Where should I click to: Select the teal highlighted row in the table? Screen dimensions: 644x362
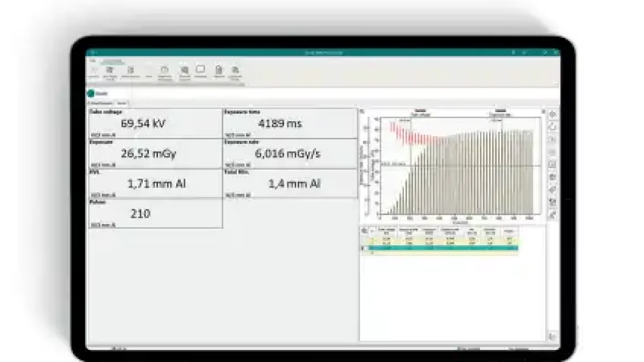443,248
